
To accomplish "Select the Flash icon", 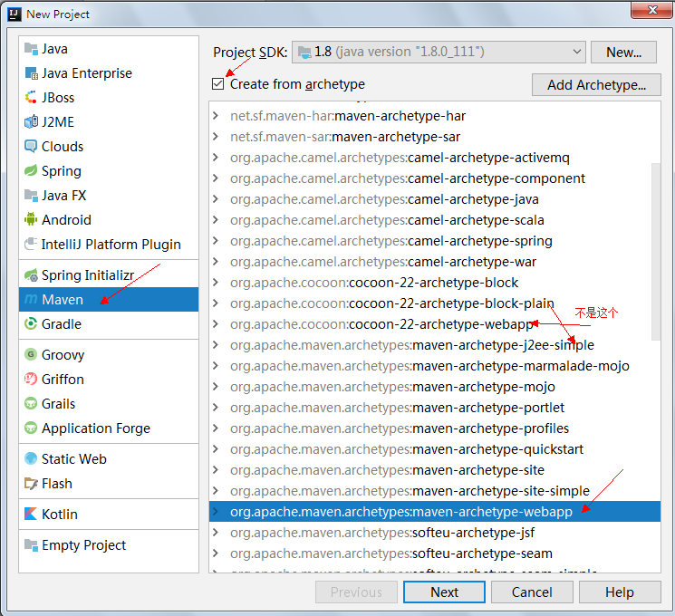I will (x=31, y=484).
